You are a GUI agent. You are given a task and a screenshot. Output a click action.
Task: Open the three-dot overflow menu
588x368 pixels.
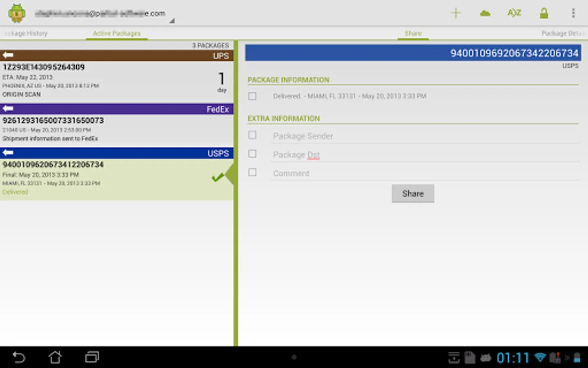(573, 13)
